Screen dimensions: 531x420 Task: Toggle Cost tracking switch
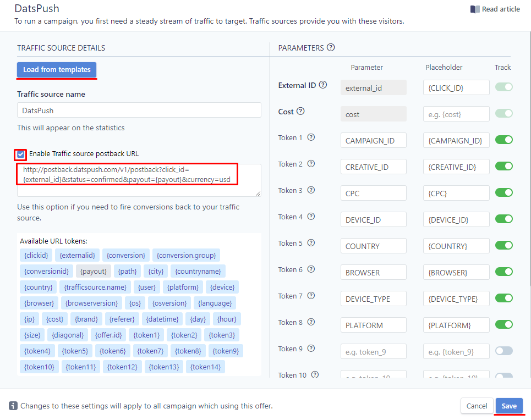[x=503, y=113]
